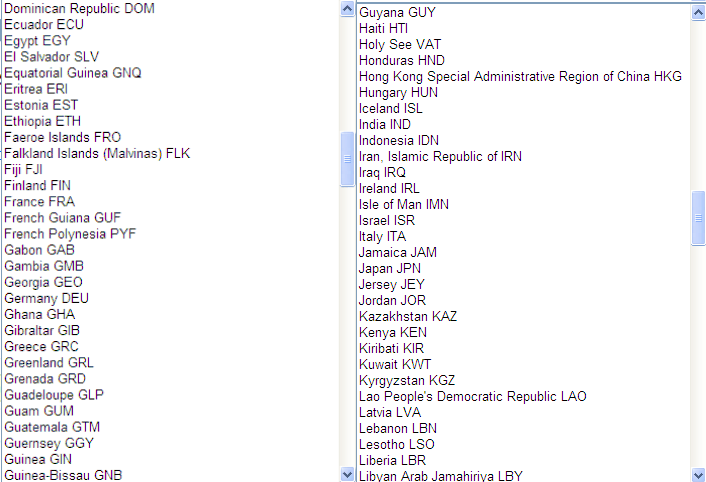Choose Haiti HTI
The width and height of the screenshot is (706, 482).
[x=383, y=28]
